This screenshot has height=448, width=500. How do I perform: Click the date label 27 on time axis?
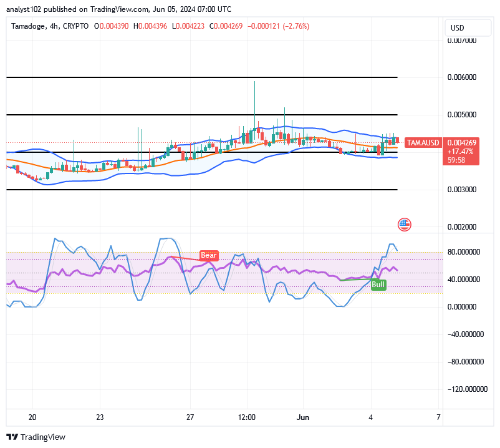click(190, 417)
